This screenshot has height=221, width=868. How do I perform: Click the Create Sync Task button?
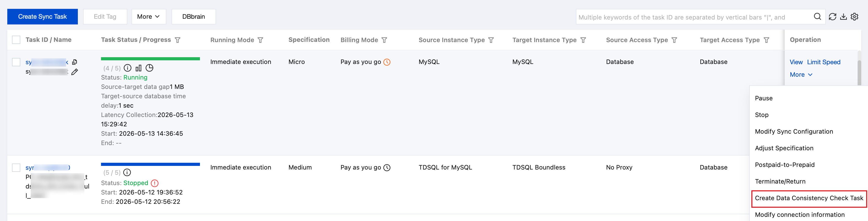(x=42, y=16)
